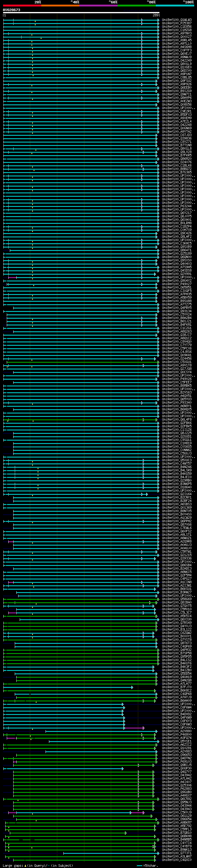Viewport: 197px width, 868px height.
Task: Select label UniRef100_C9E2R1
Action: tap(176, 111)
